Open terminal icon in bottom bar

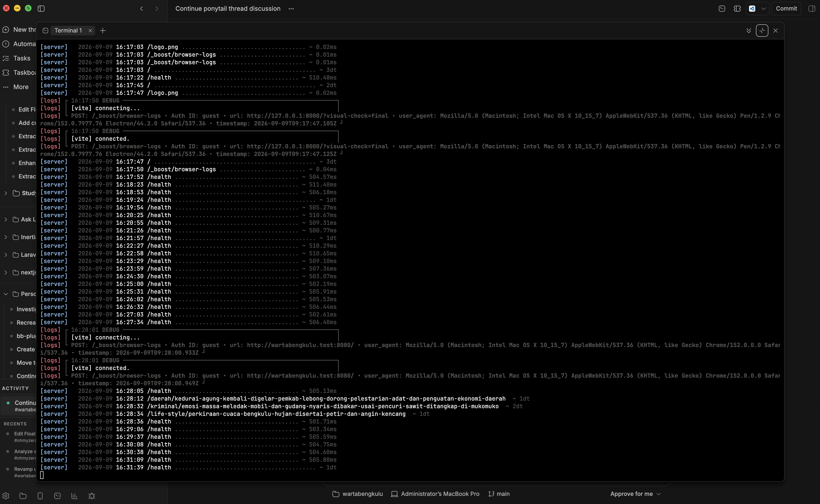[x=57, y=496]
